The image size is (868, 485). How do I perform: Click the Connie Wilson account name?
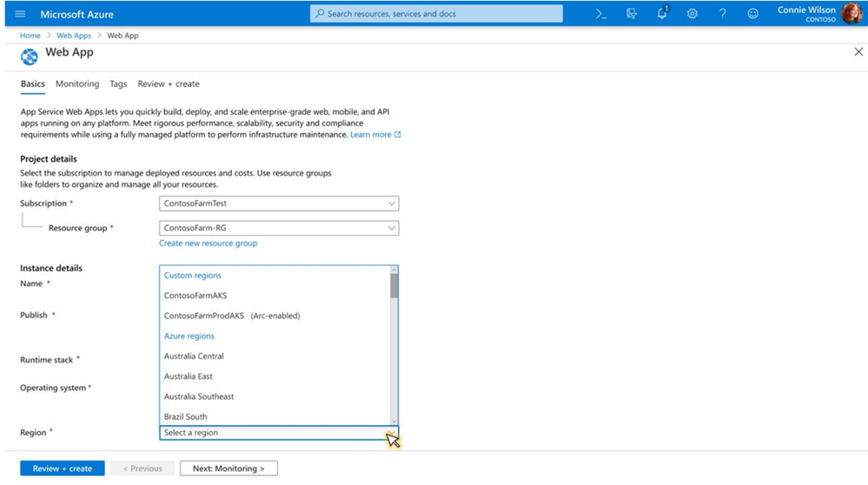tap(806, 10)
